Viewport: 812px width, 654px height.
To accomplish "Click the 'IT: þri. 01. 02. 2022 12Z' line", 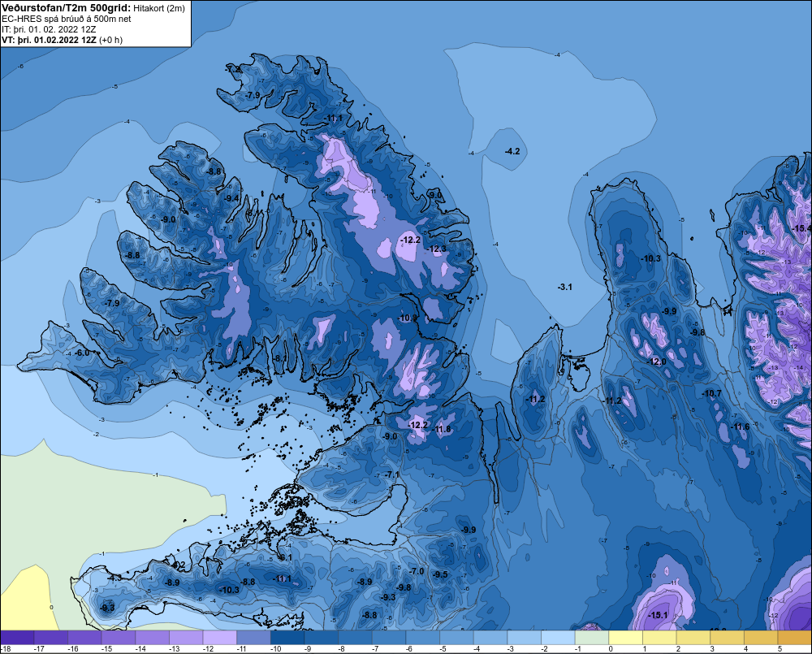I will coord(49,29).
